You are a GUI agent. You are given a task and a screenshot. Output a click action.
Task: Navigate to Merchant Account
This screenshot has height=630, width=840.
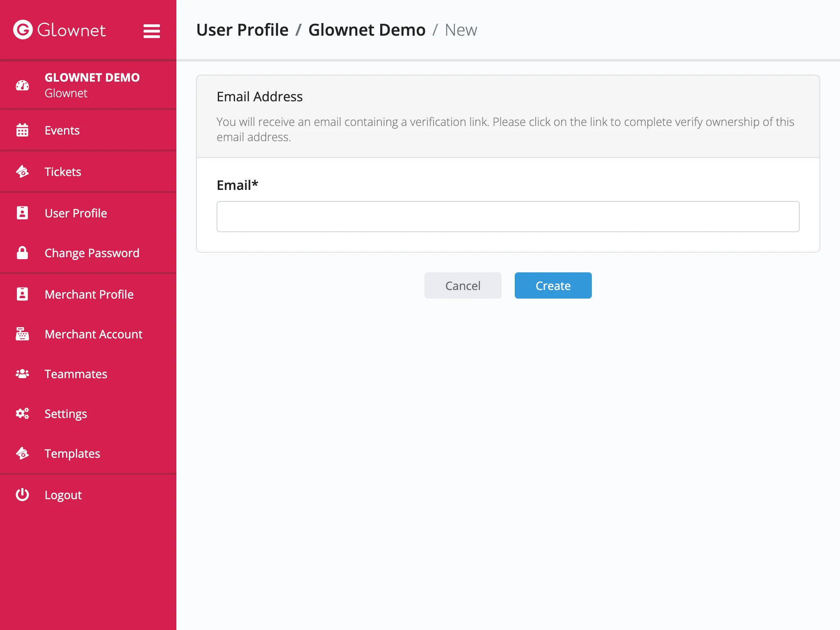click(x=88, y=334)
